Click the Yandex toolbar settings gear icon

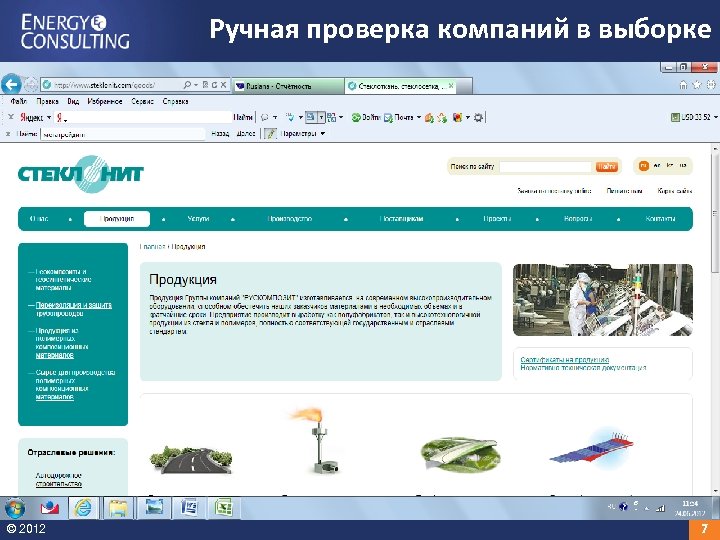pyautogui.click(x=478, y=118)
